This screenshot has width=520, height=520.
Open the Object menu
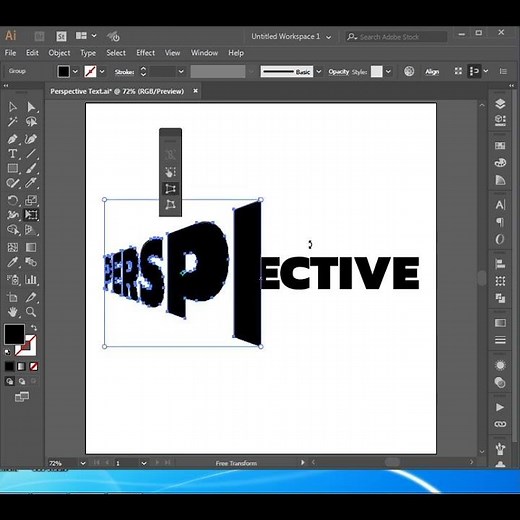59,53
